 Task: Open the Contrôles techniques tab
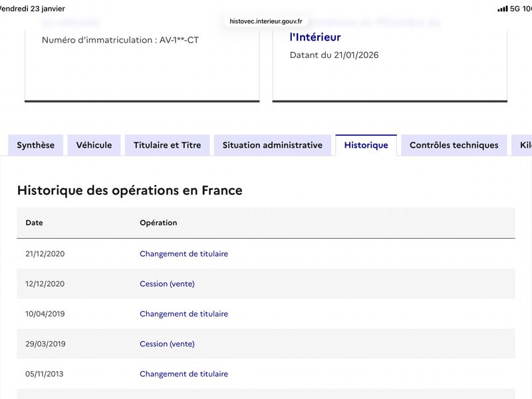click(x=454, y=145)
